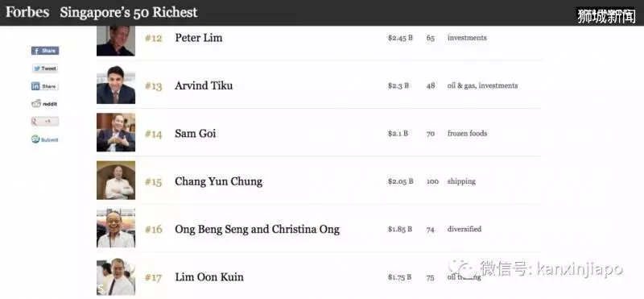
Task: Click the Twitter Tweet button
Action: pyautogui.click(x=45, y=69)
